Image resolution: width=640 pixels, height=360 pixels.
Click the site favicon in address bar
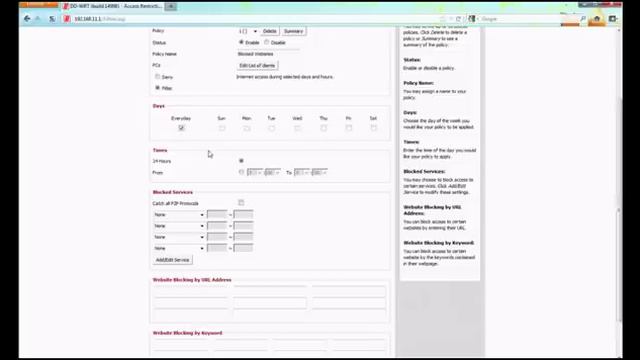point(67,19)
